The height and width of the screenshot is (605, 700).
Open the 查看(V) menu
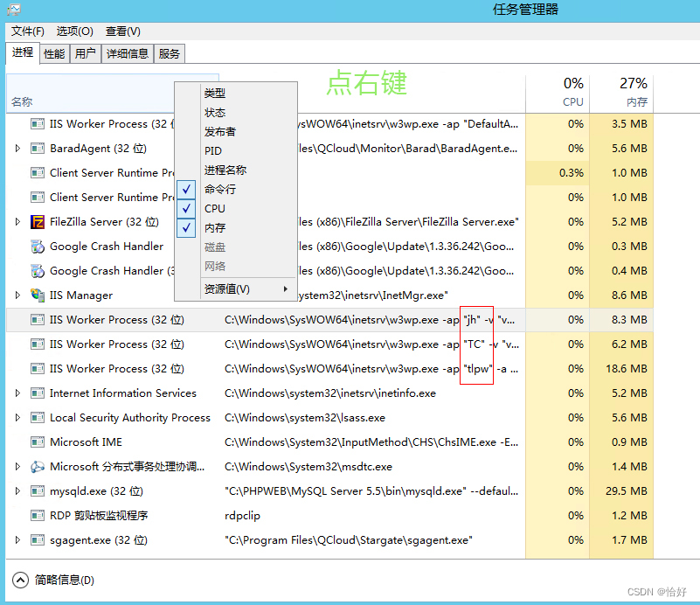[x=122, y=31]
